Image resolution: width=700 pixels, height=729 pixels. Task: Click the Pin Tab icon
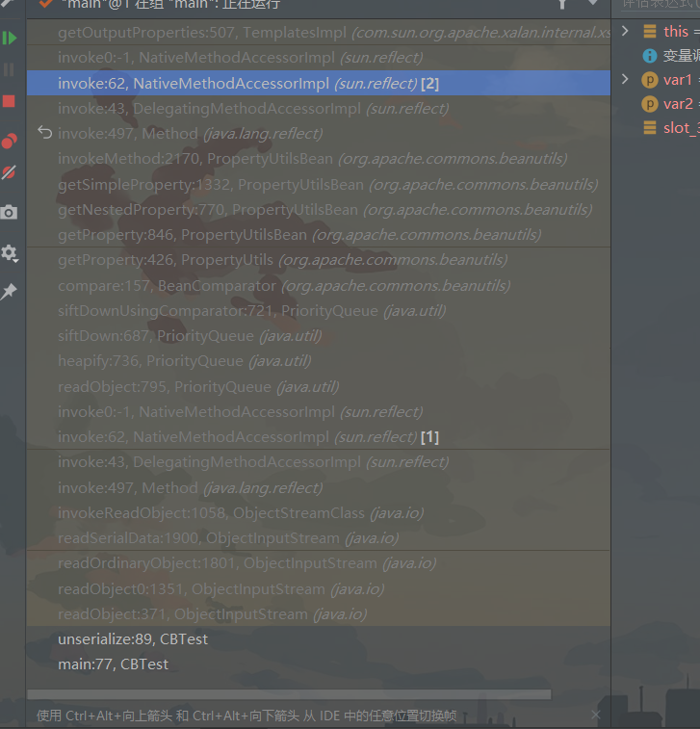tap(10, 292)
